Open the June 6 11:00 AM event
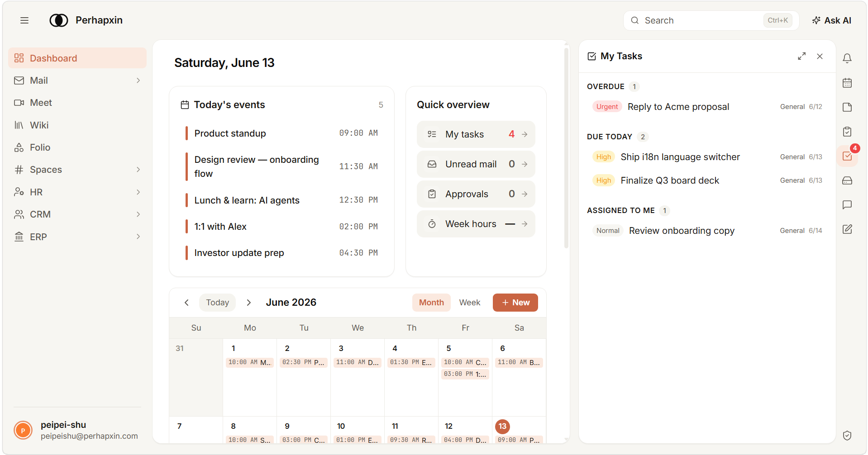 (x=519, y=362)
